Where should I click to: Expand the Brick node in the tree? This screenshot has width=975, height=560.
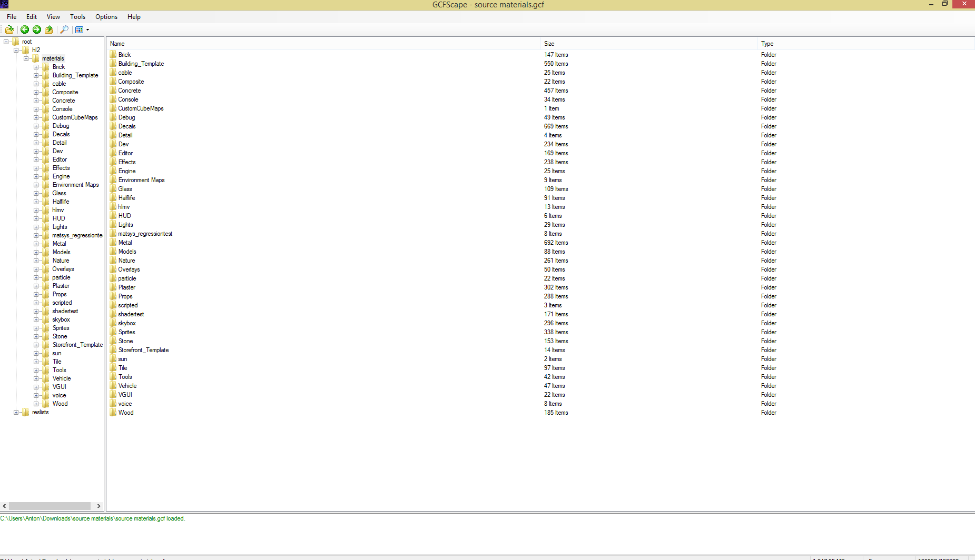(x=36, y=67)
